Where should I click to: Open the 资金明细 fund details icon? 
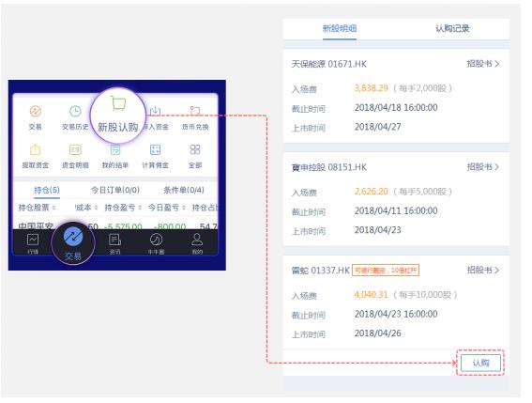tap(75, 149)
